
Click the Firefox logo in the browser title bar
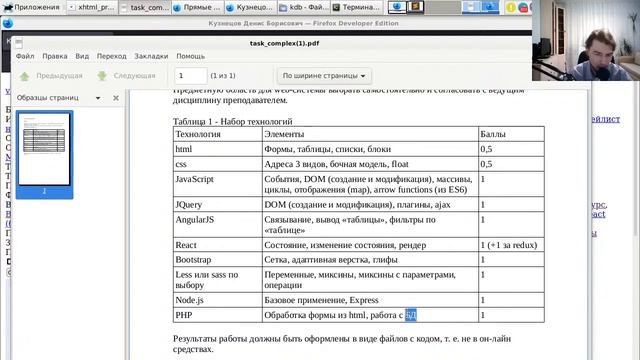tap(8, 23)
